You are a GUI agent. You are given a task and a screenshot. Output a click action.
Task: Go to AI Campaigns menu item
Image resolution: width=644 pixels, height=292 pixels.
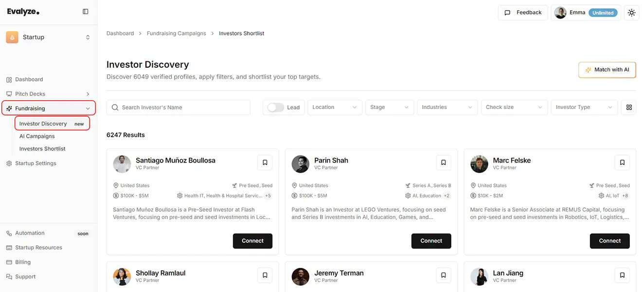(x=37, y=136)
